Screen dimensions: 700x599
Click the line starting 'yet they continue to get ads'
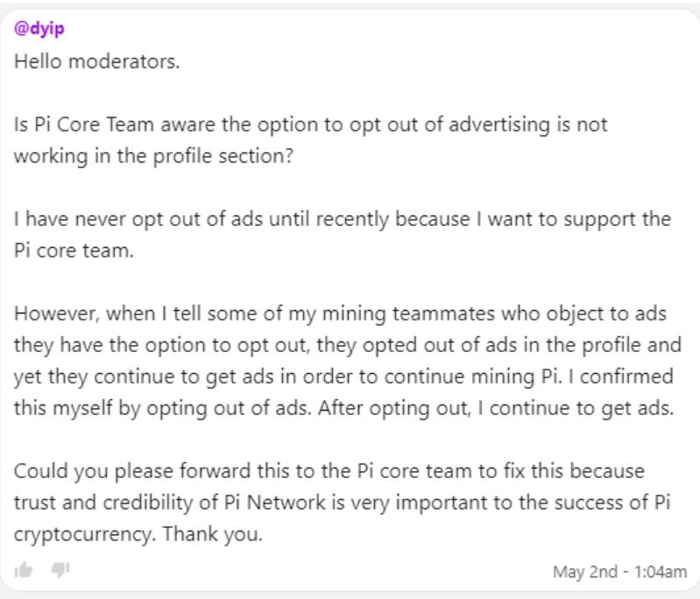coord(343,377)
